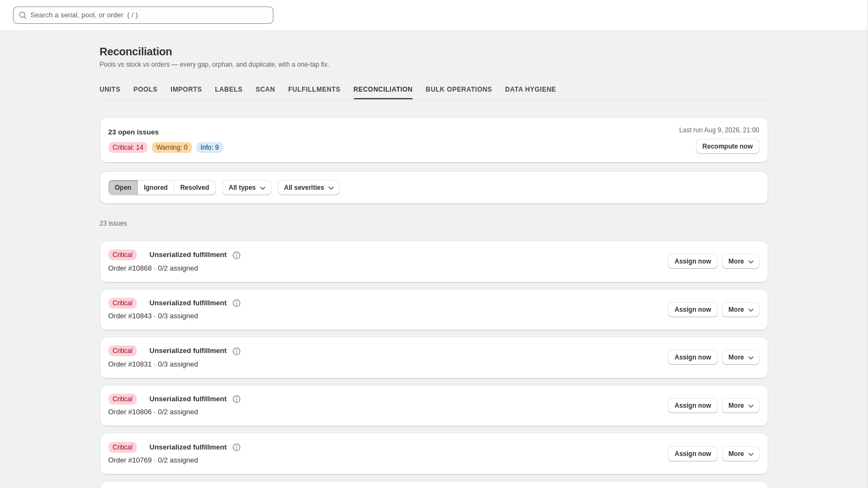Select the Open status filter

click(x=123, y=188)
